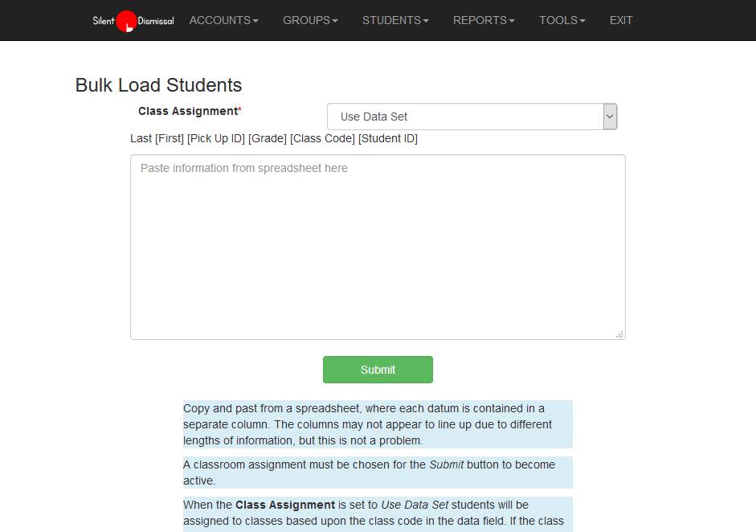Click the Use Data Set explanation note
756x532 pixels.
click(378, 513)
